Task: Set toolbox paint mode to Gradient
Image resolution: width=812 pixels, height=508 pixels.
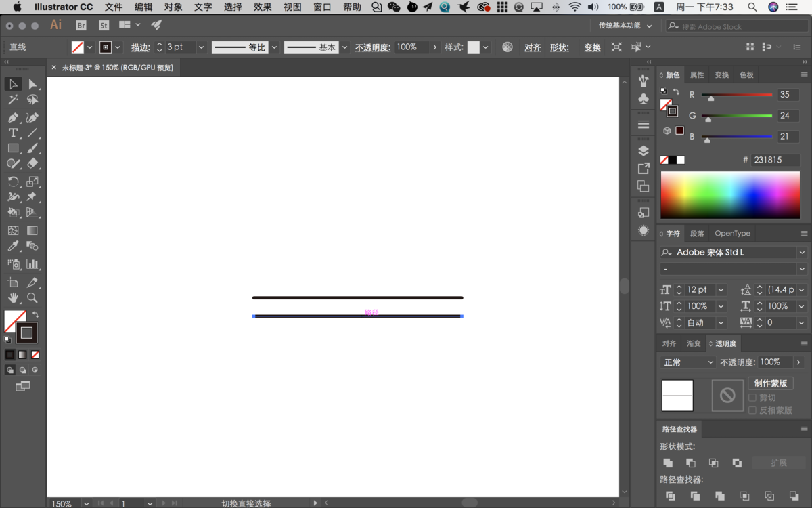Action: 22,354
